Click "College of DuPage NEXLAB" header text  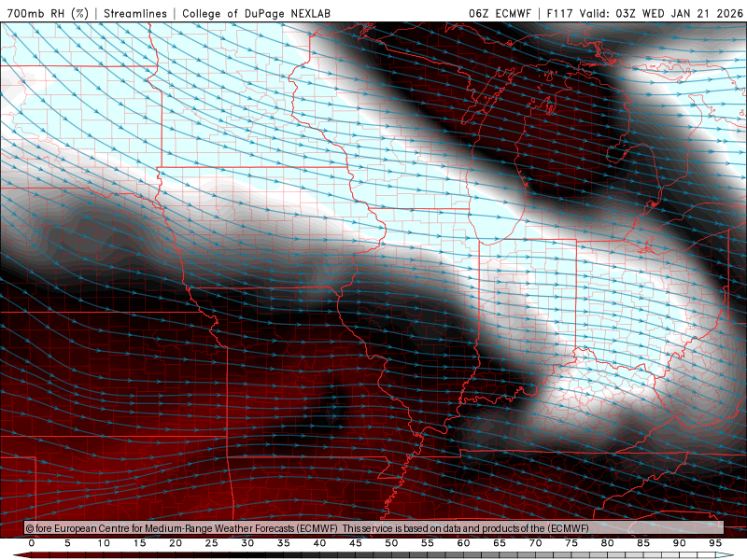(x=256, y=13)
